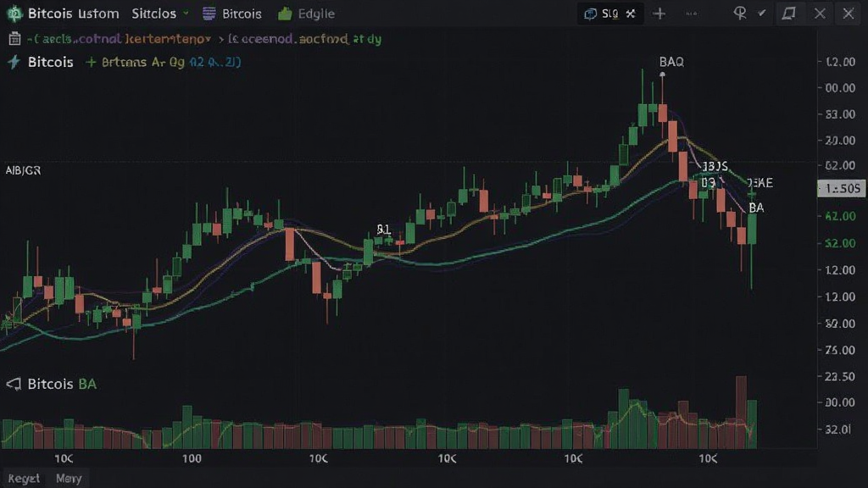
Task: Click the B3 annotation label
Action: pyautogui.click(x=708, y=183)
